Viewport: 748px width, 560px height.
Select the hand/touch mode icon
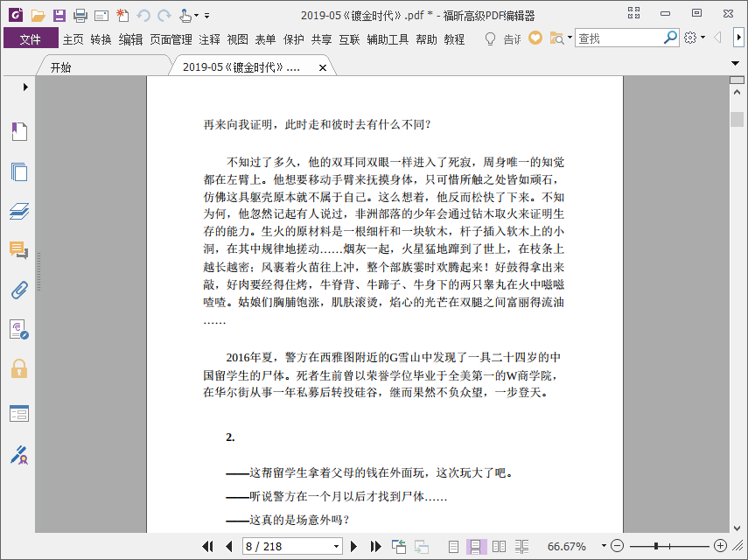click(x=185, y=15)
